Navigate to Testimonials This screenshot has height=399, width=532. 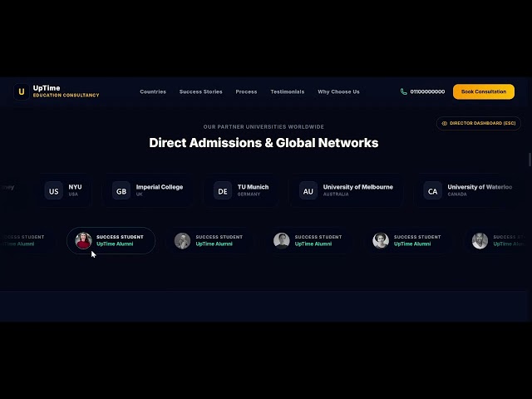coord(288,91)
